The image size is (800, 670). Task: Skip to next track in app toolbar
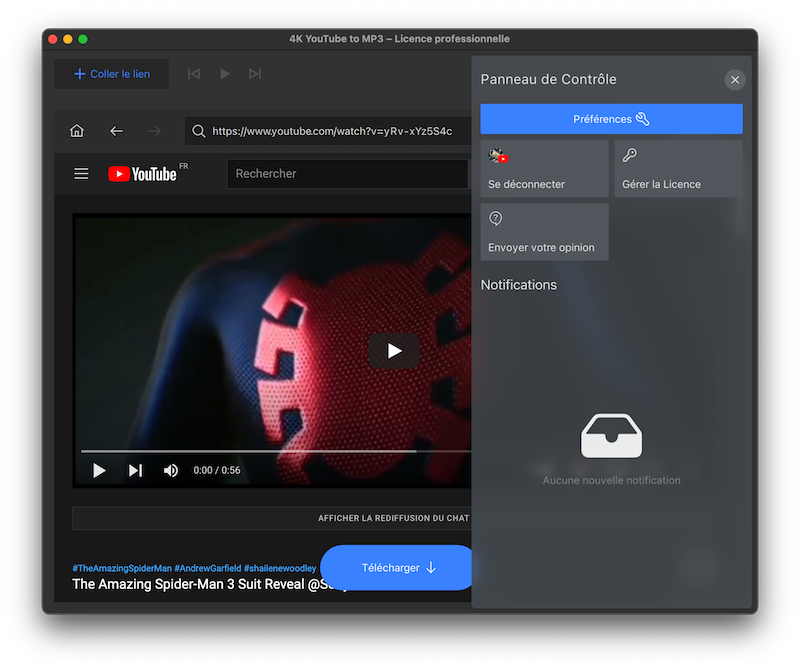pos(255,74)
